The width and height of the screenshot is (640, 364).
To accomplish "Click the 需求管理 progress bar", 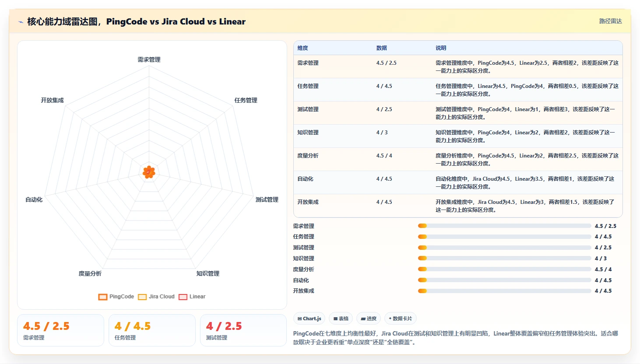I will [x=504, y=226].
